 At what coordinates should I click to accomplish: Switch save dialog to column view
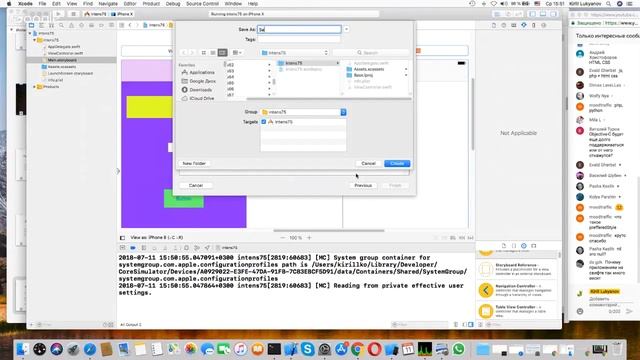[222, 53]
